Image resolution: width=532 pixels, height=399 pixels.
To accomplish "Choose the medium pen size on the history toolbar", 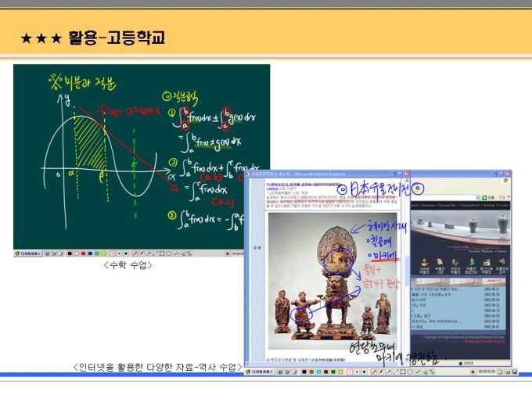I will (357, 372).
